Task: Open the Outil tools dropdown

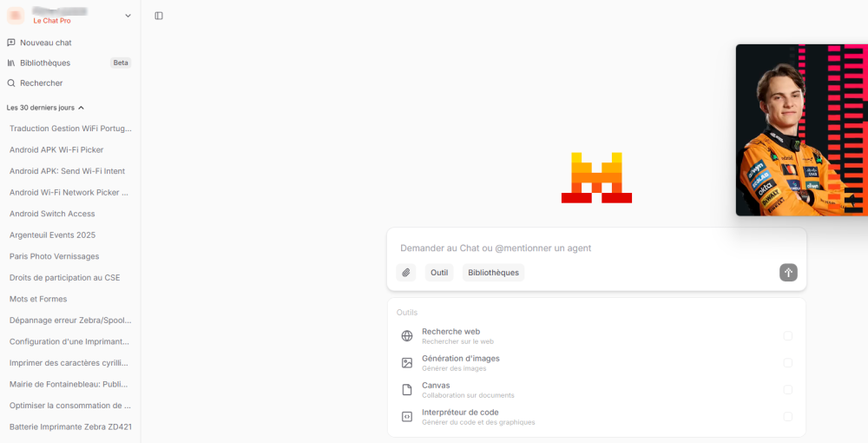Action: coord(439,273)
